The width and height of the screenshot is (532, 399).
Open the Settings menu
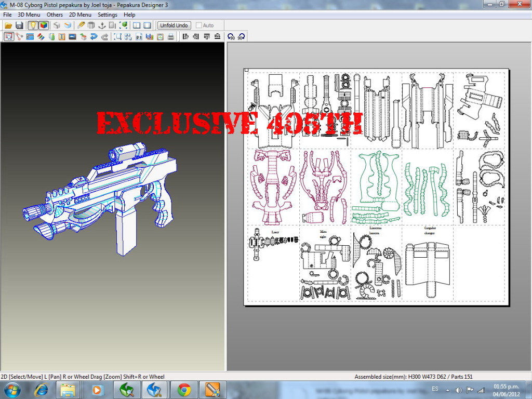[x=108, y=15]
